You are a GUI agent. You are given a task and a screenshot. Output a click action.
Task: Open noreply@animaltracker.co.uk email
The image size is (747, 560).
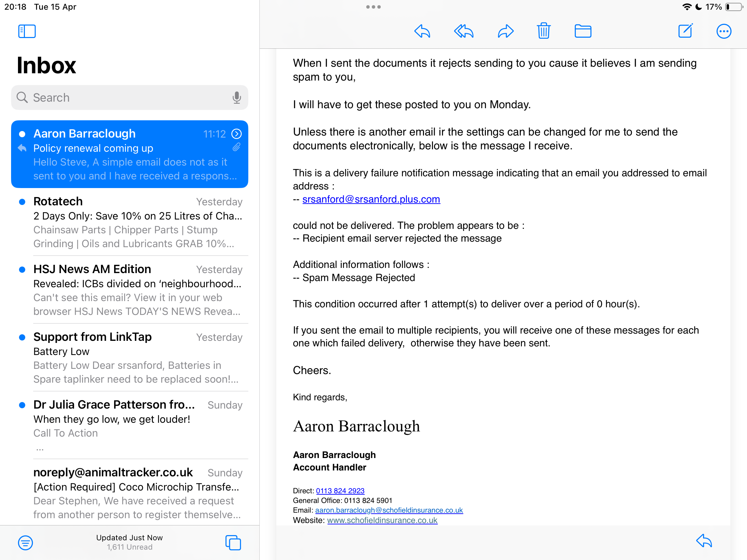(130, 493)
